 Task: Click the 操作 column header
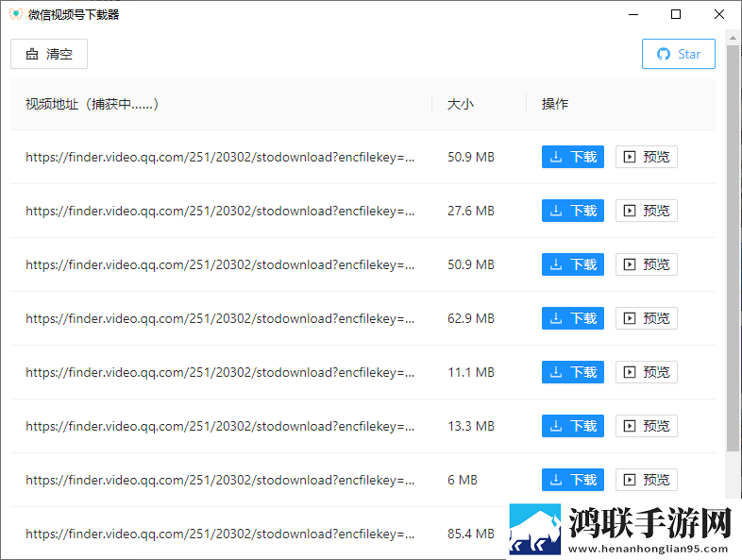pos(554,104)
